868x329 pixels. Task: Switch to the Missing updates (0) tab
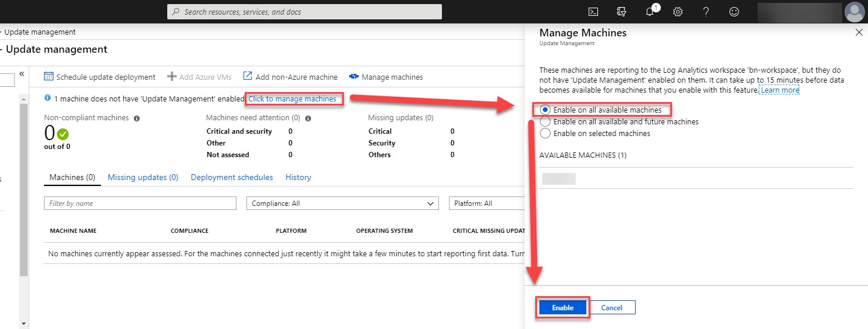[x=143, y=177]
